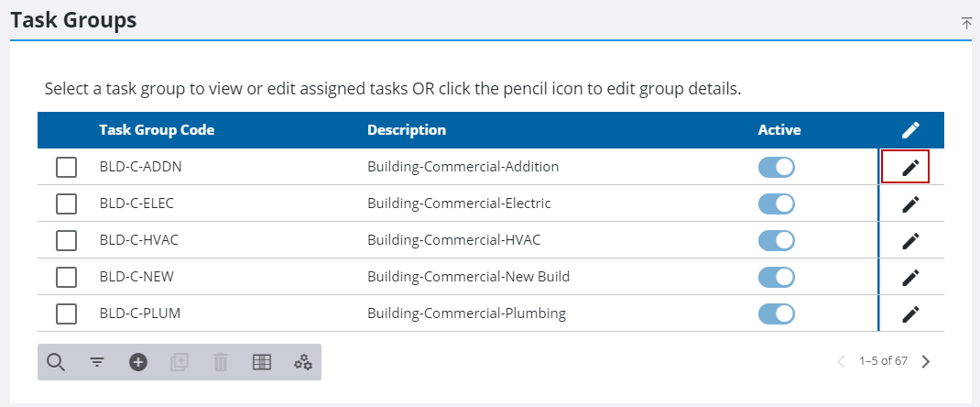The height and width of the screenshot is (407, 980).
Task: Edit group details for BLD-C-ELEC
Action: [909, 204]
